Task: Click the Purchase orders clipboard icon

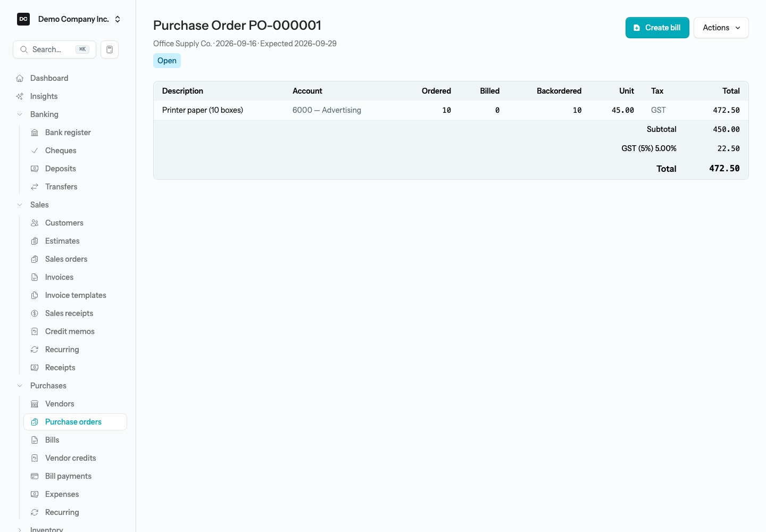Action: point(35,422)
